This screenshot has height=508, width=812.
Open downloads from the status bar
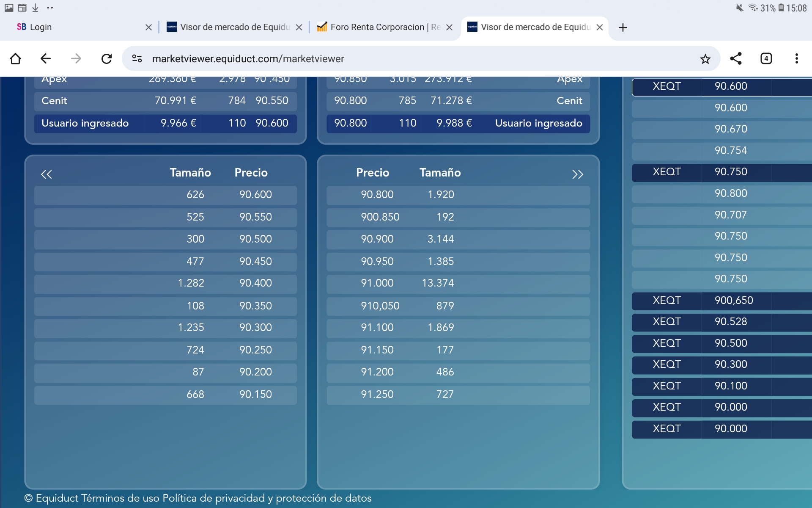36,7
